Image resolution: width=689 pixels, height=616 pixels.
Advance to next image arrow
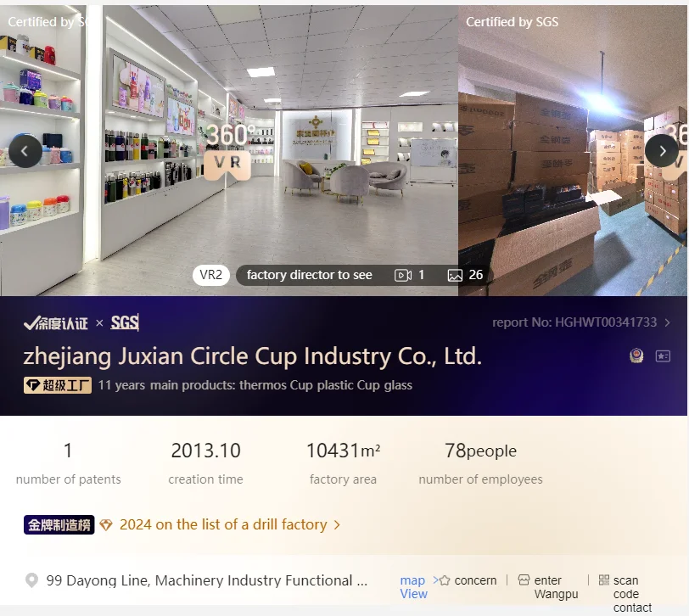(662, 151)
